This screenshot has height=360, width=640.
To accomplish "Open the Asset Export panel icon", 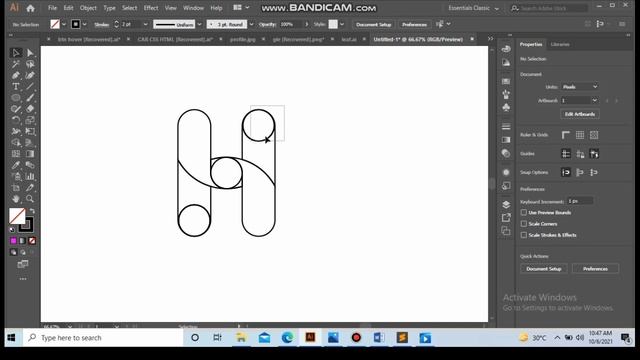I will point(506,218).
